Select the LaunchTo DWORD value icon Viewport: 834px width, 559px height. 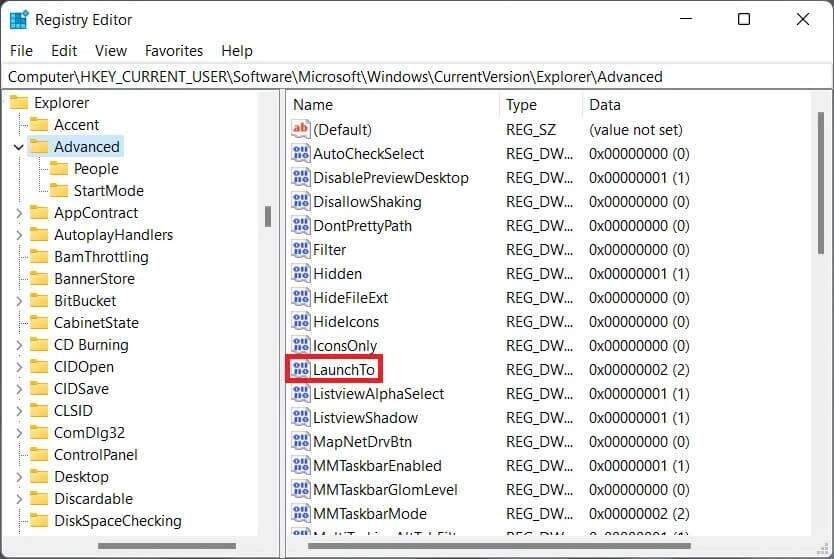pyautogui.click(x=301, y=369)
